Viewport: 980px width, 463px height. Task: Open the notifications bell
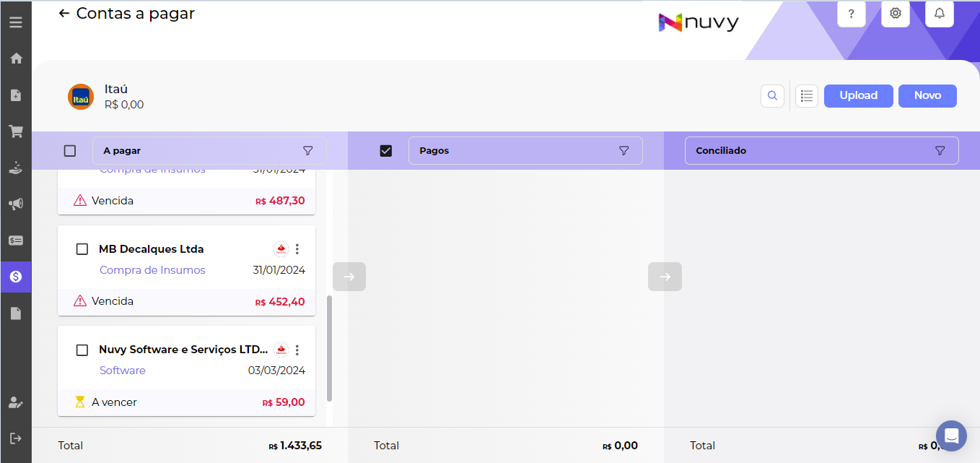pos(940,14)
